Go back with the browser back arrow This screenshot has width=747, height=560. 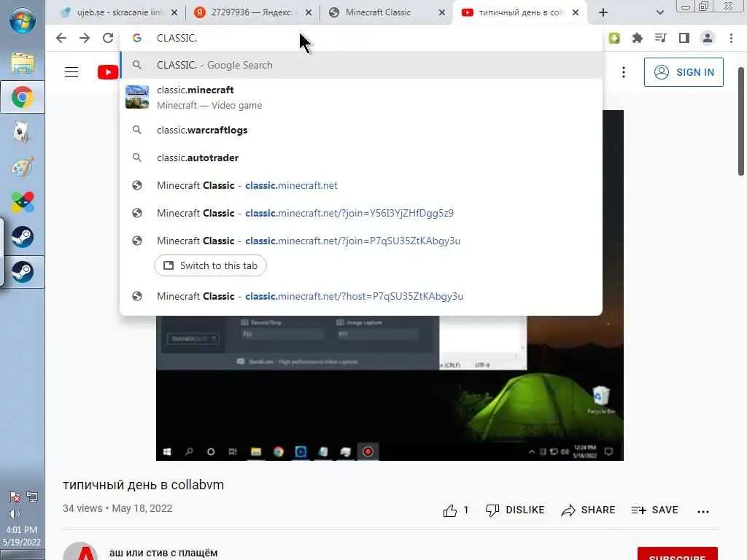click(61, 38)
